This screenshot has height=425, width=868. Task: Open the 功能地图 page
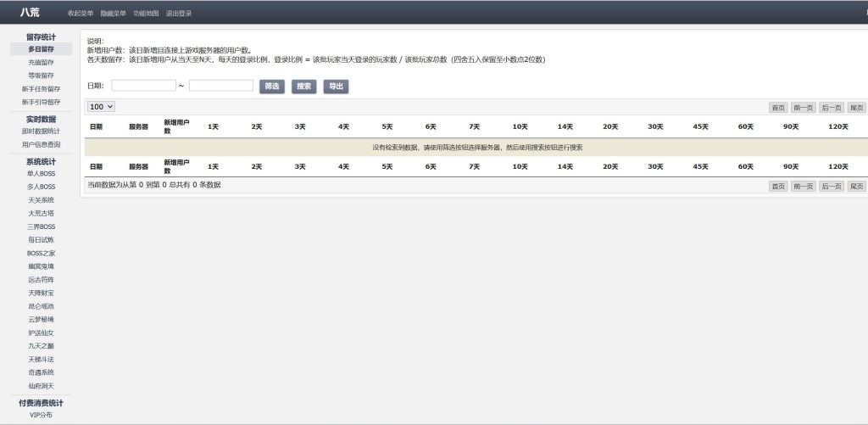tap(146, 14)
